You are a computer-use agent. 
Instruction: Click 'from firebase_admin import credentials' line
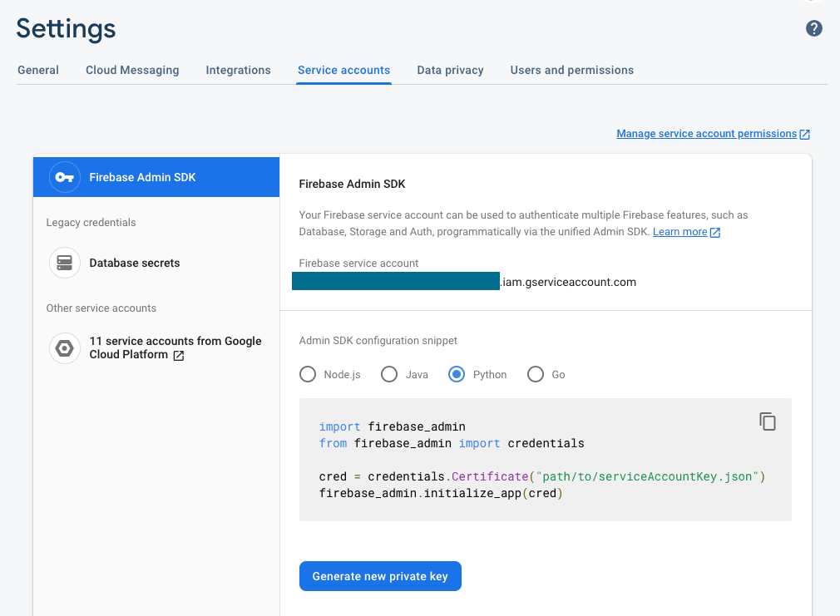pos(452,444)
